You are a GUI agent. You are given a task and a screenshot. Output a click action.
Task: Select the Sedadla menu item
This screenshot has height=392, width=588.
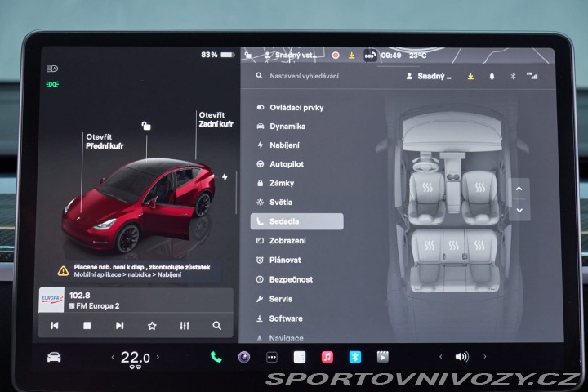tap(296, 221)
